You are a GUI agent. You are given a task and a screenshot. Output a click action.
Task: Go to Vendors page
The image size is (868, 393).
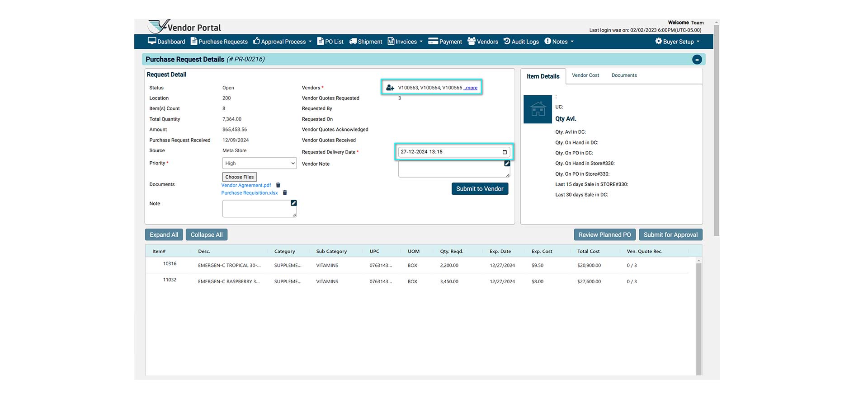click(483, 42)
